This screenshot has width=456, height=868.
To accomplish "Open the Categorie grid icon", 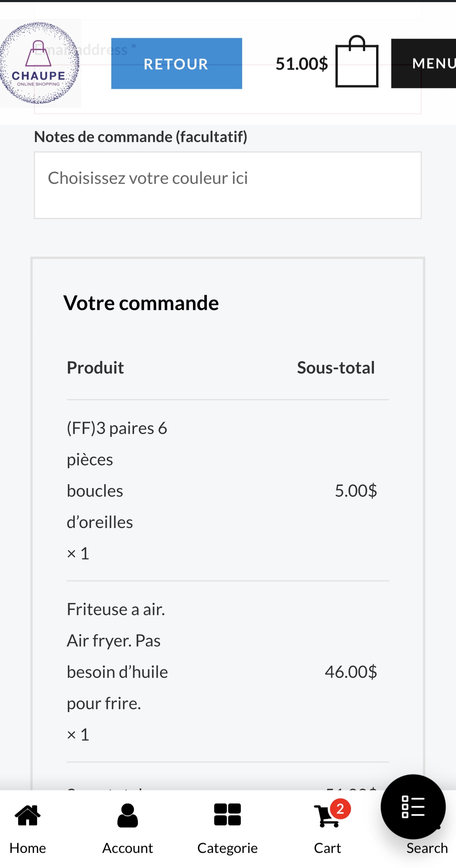I will point(227,814).
